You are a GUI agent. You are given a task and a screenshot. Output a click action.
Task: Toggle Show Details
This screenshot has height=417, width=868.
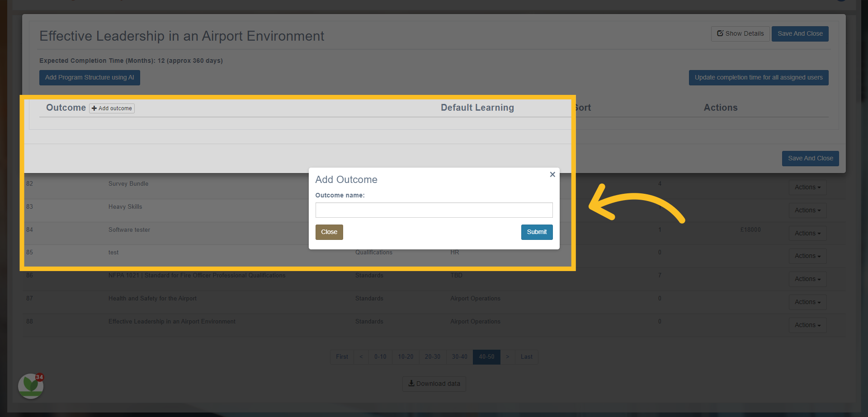740,34
